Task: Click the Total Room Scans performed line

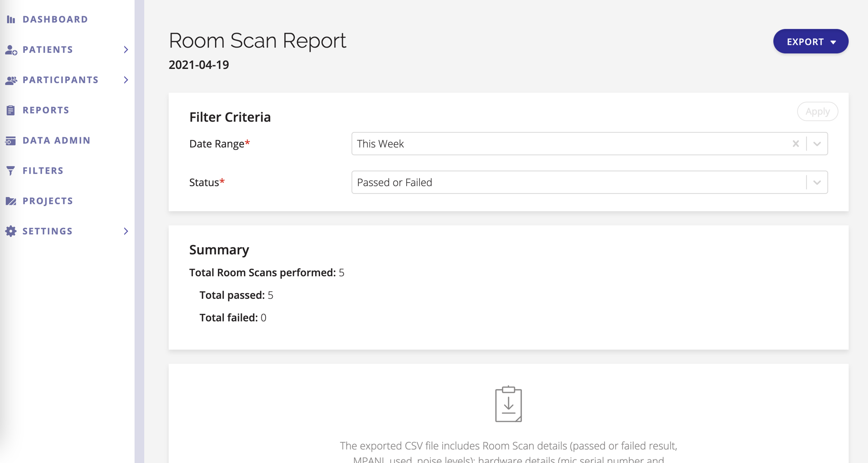Action: 267,273
